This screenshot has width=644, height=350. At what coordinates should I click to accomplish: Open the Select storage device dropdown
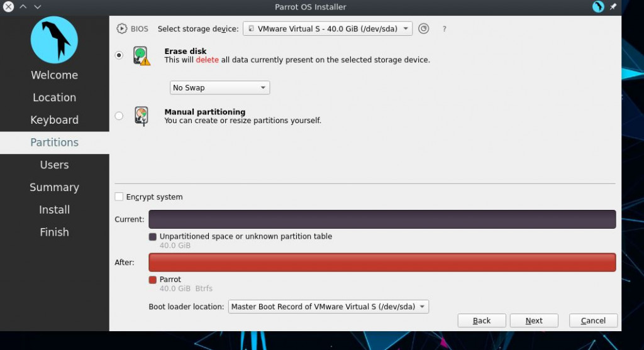(x=327, y=29)
